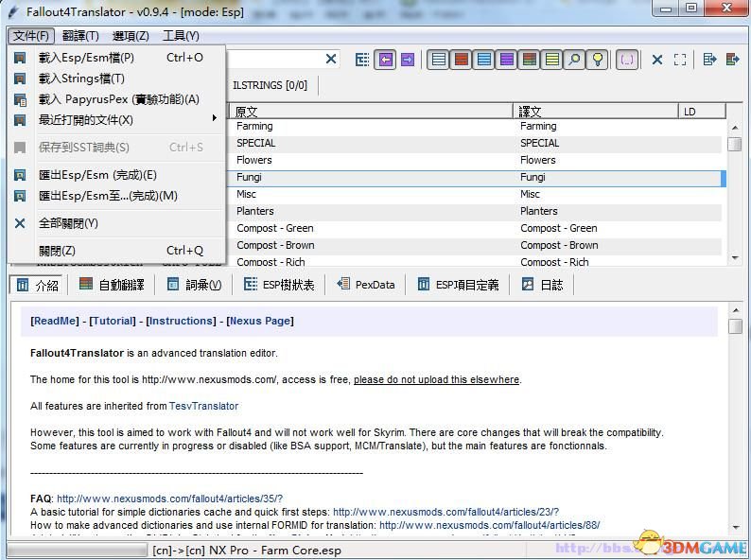Toggle the purple brackets (..) button

click(627, 60)
